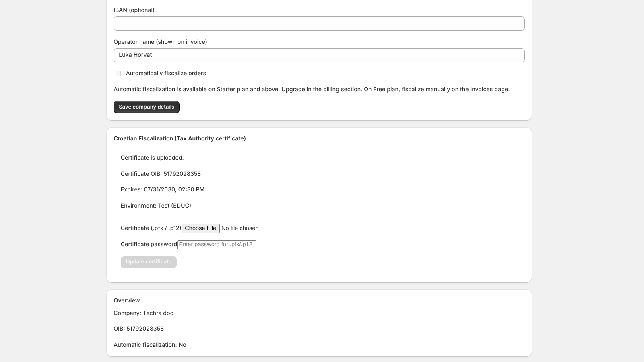Toggle Automatically fiscalize orders checkbox
This screenshot has width=644, height=362.
coord(118,73)
